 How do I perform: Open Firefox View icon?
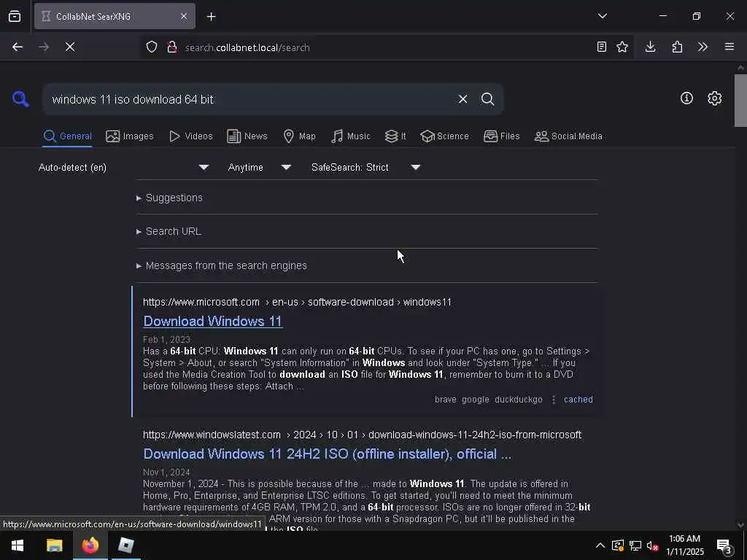point(15,16)
